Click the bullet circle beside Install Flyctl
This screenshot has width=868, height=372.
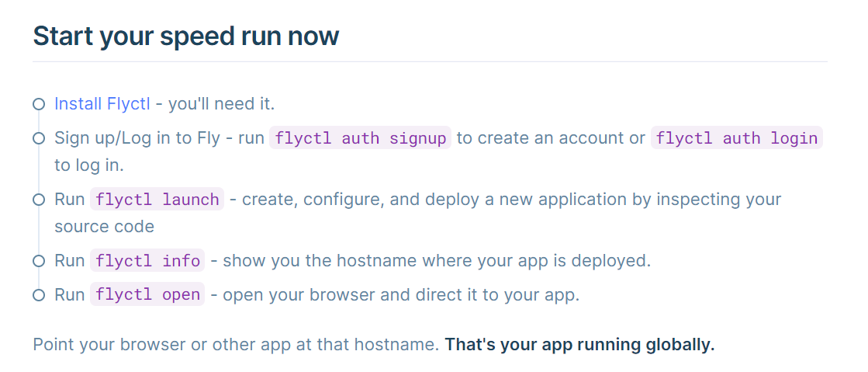(38, 104)
